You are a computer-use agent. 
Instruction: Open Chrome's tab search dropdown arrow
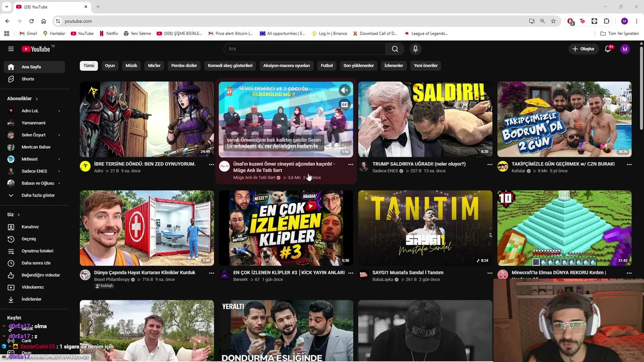pos(7,7)
